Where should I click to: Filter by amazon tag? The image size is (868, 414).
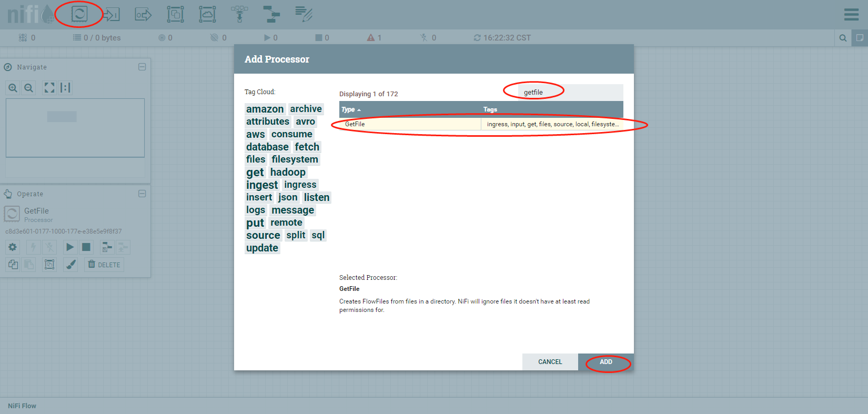point(265,109)
